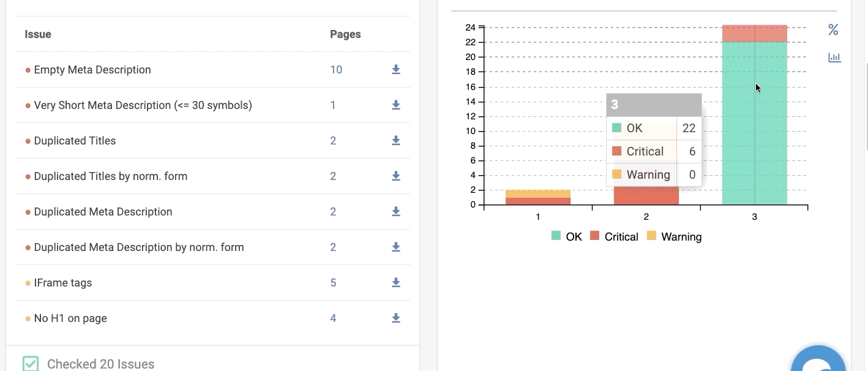Screen dimensions: 868x371
Task: Download Duplicated Titles by norm. form report
Action: coord(396,176)
